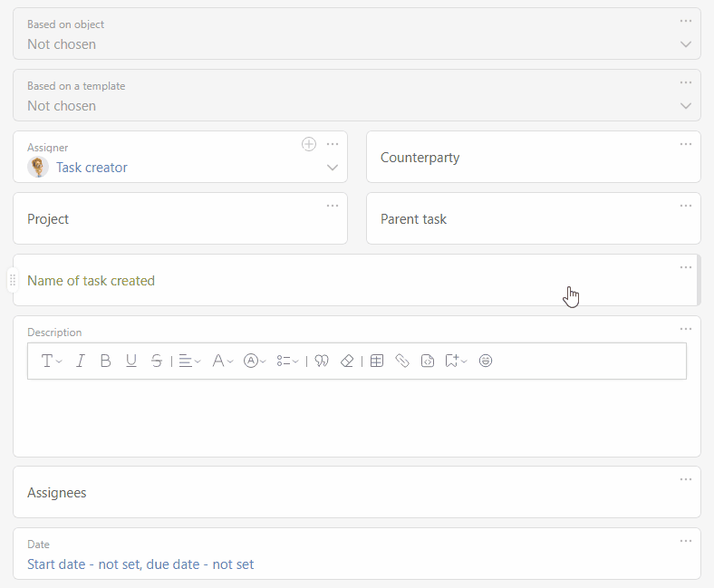
Task: Click the Name of task created field
Action: click(357, 280)
